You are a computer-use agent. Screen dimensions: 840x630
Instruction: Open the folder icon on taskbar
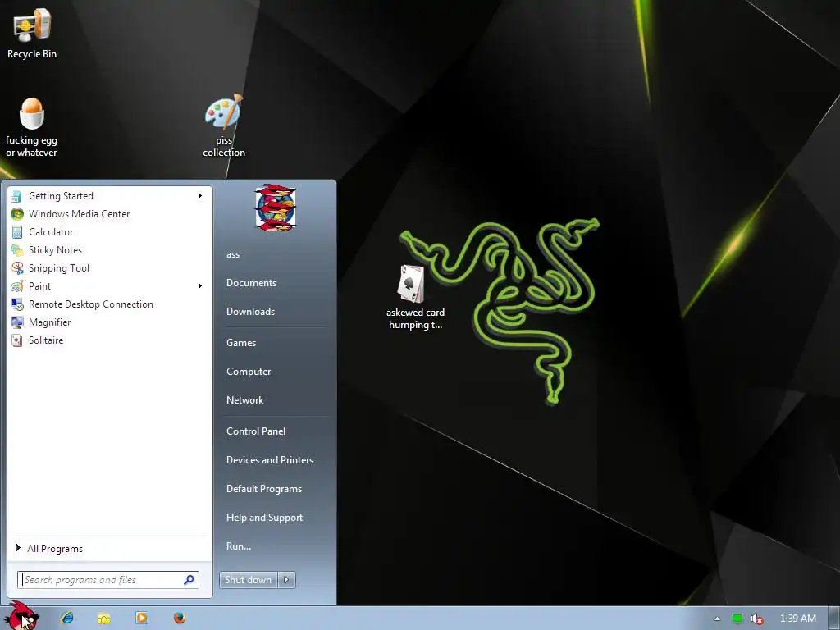[104, 619]
